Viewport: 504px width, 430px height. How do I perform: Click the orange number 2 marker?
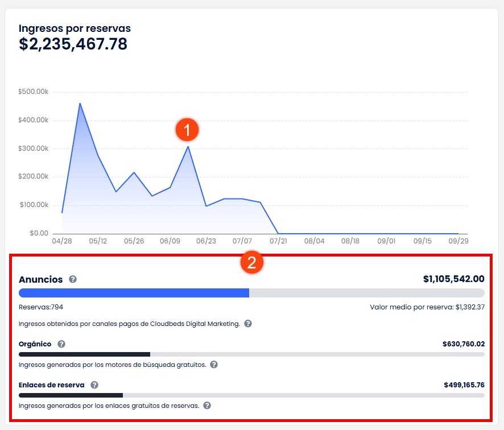coord(251,262)
